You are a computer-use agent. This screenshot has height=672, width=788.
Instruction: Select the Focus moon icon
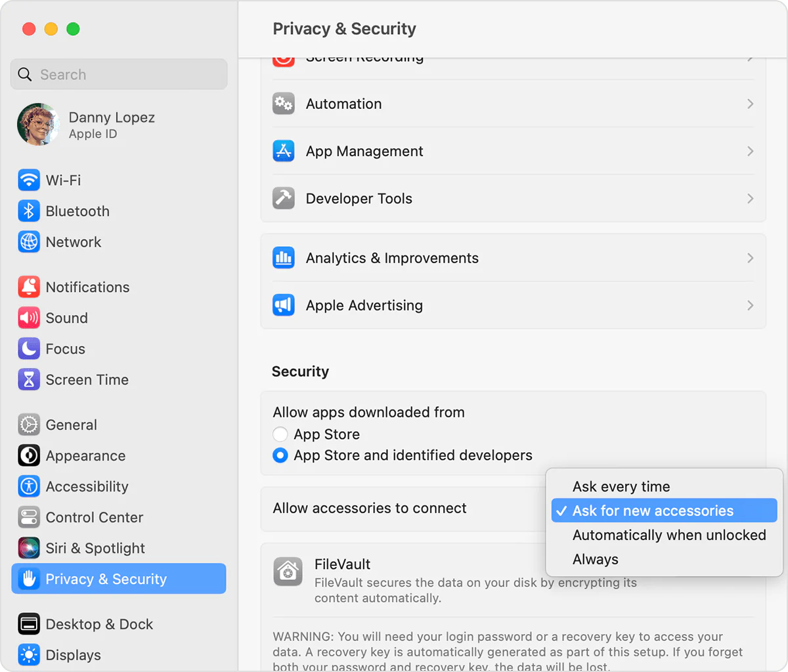[29, 348]
